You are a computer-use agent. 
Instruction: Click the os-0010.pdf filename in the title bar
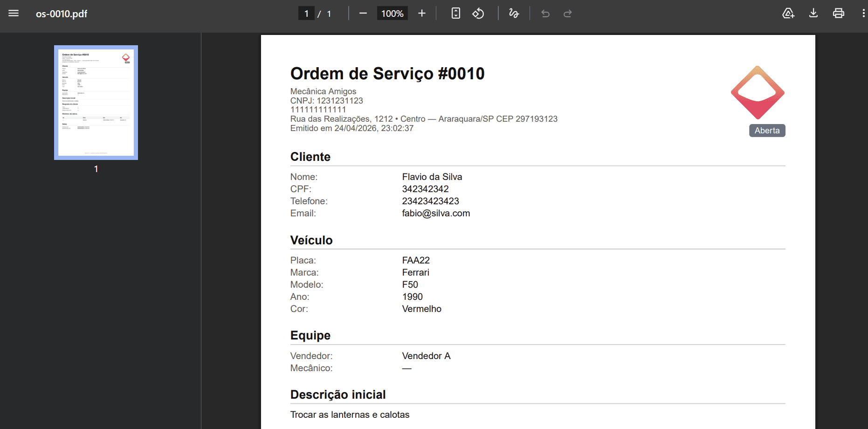[x=61, y=14]
